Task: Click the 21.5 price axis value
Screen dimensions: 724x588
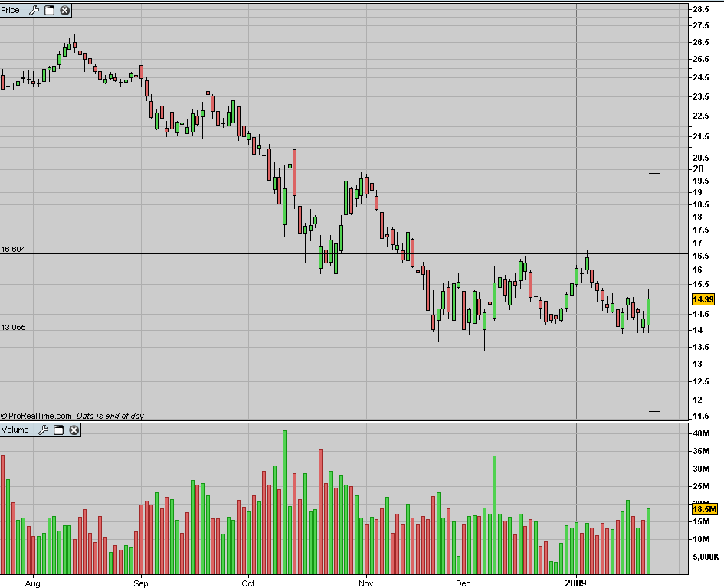Action: coord(701,136)
